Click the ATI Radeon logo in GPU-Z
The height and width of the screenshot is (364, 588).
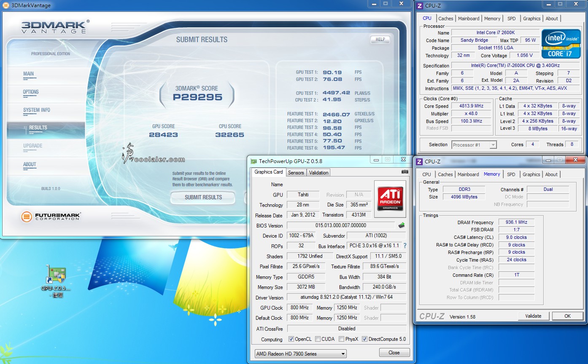pos(390,199)
